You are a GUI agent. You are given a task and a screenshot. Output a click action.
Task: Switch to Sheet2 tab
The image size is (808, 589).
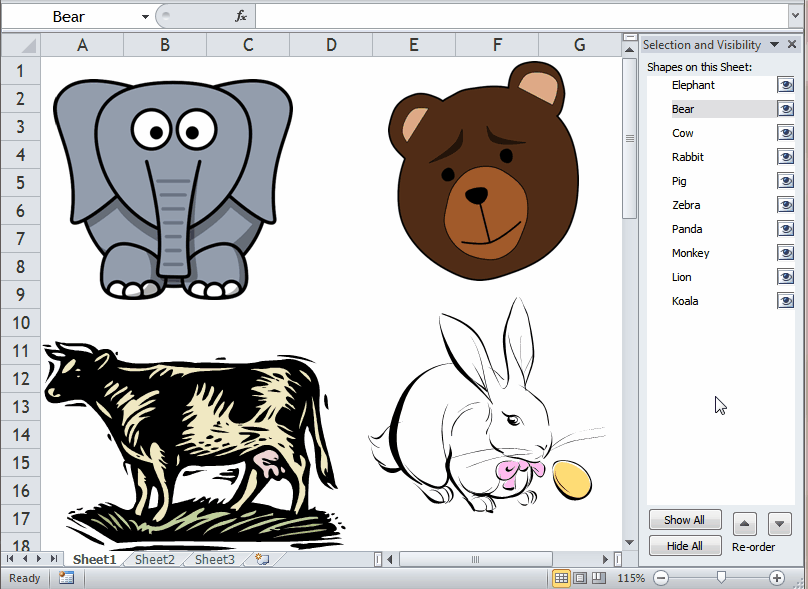(x=155, y=559)
